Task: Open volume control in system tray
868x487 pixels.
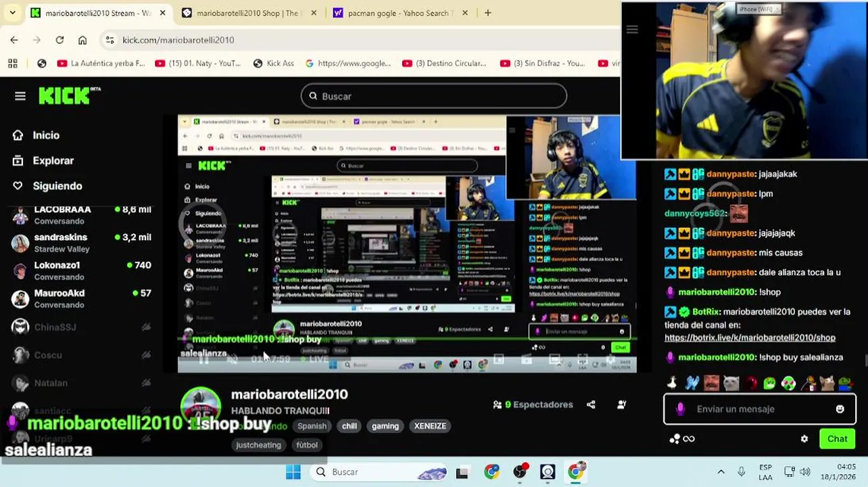Action: (x=805, y=471)
